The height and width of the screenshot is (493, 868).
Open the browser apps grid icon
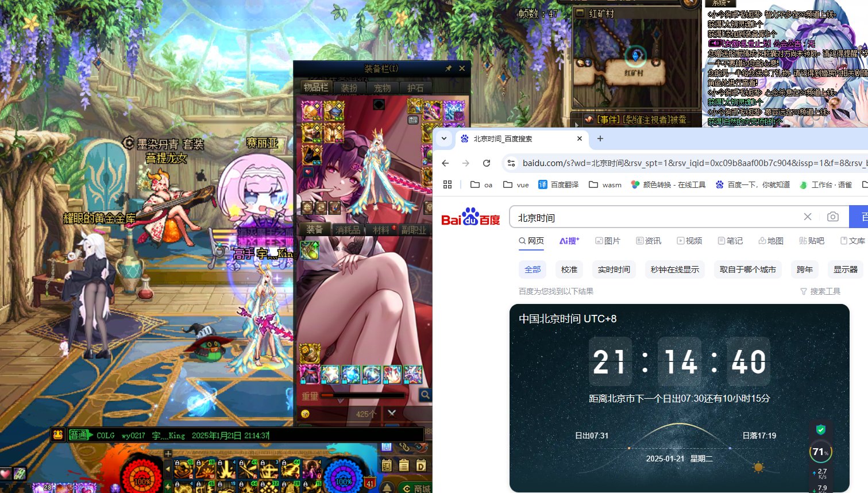447,184
